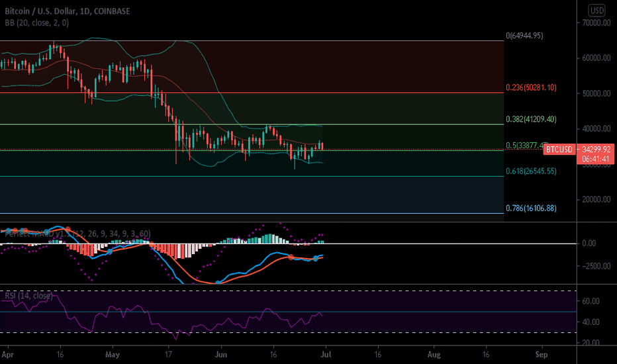Select the 0.236(50281.10) Fibonacci label
The height and width of the screenshot is (364, 617).
point(531,87)
